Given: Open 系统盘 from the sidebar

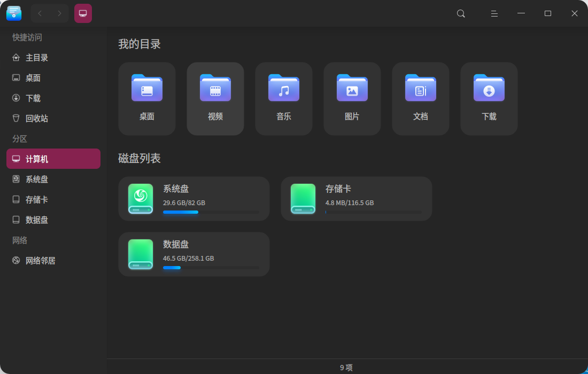Looking at the screenshot, I should [53, 179].
